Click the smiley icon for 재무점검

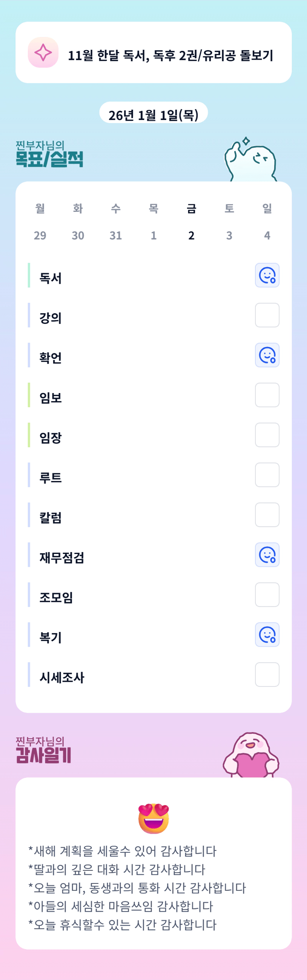point(267,555)
